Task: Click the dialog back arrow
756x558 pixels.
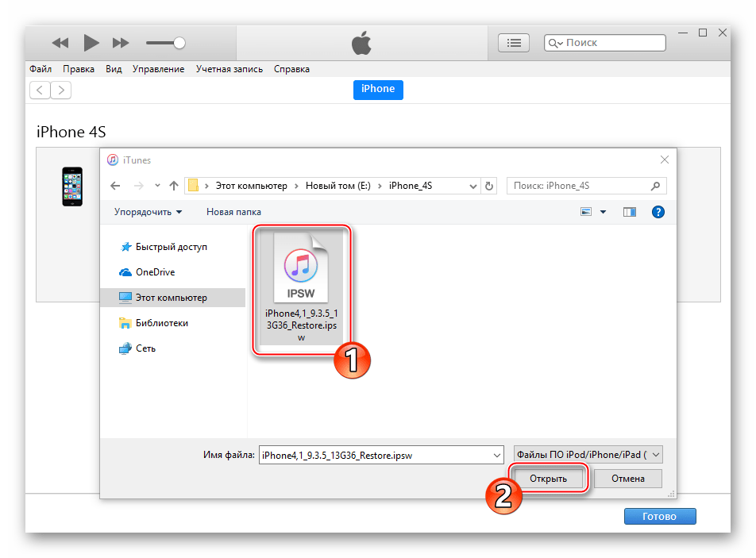Action: click(115, 186)
